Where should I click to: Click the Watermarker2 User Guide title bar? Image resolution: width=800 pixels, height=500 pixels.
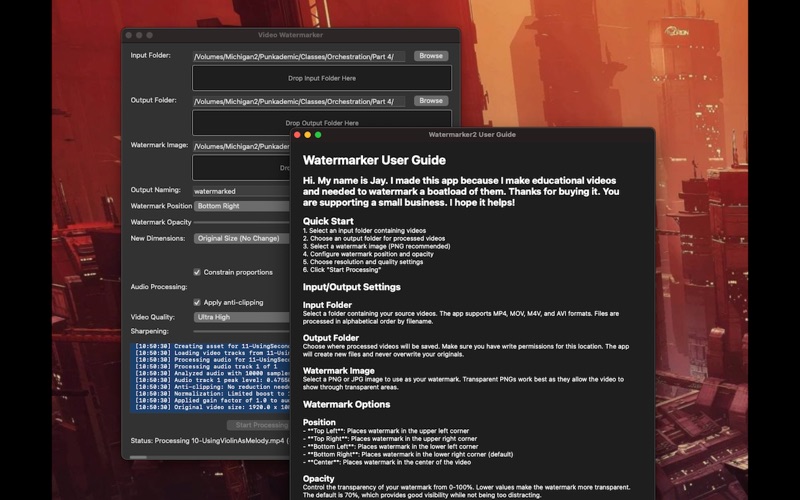[472, 135]
